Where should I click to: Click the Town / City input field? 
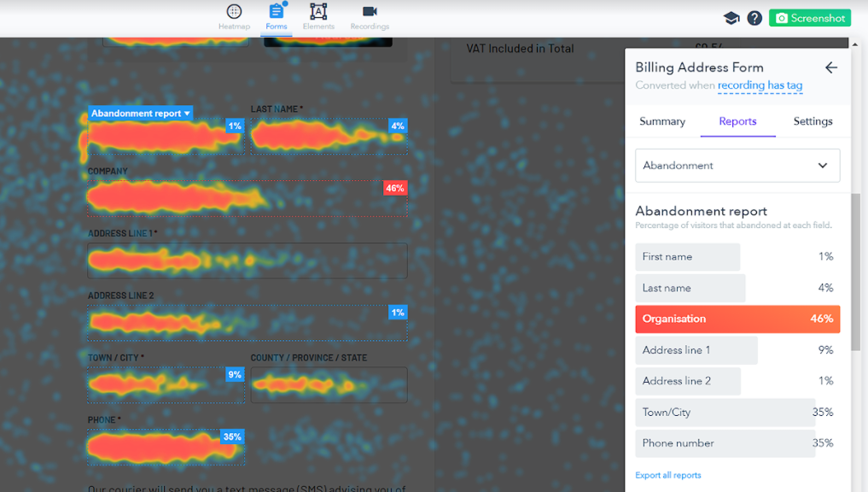pyautogui.click(x=166, y=384)
